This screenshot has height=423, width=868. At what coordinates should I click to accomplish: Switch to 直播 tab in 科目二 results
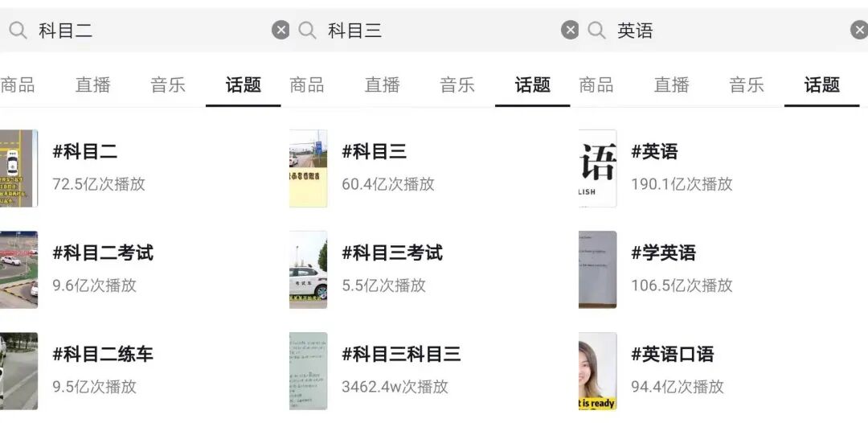coord(93,84)
